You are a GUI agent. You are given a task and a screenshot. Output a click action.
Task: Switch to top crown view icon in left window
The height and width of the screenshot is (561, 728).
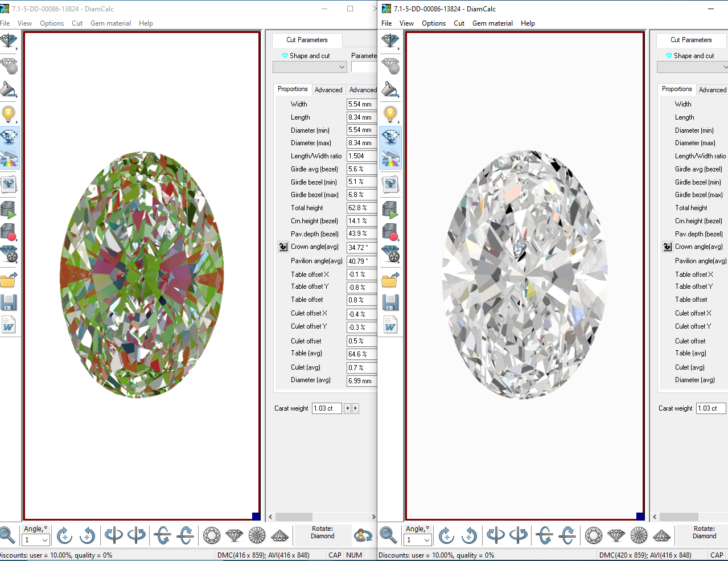coord(212,535)
